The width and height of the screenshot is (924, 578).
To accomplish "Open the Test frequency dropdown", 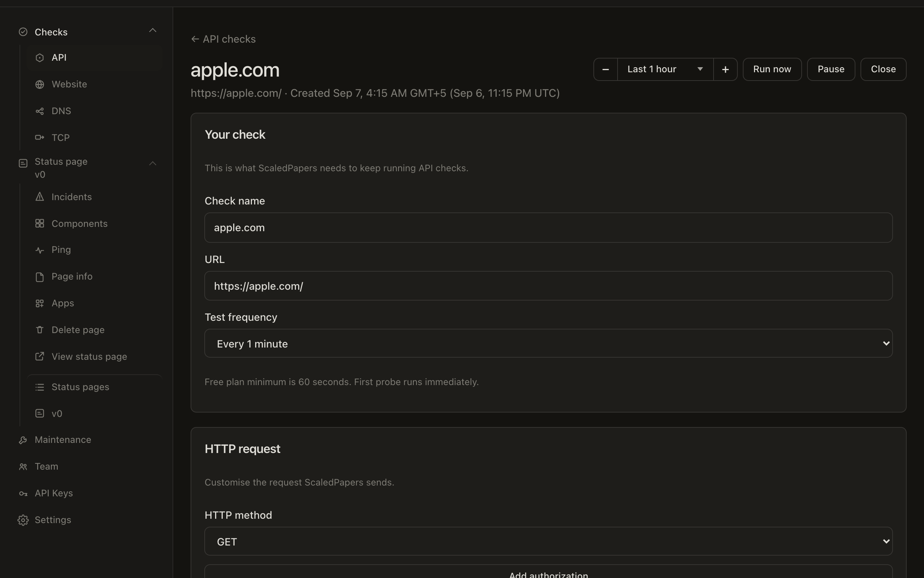I will 548,344.
